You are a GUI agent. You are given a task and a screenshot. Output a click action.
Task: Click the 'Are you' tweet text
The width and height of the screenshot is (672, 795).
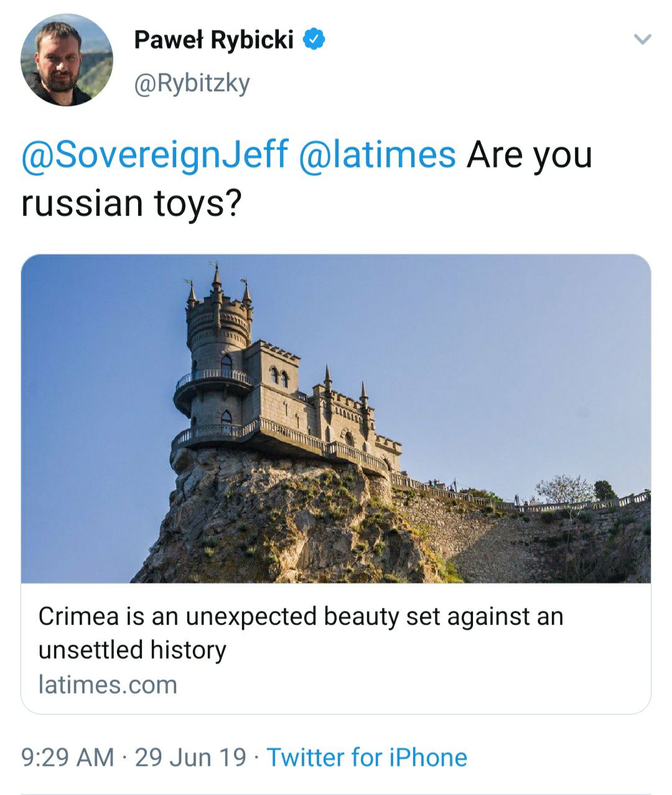pyautogui.click(x=529, y=154)
